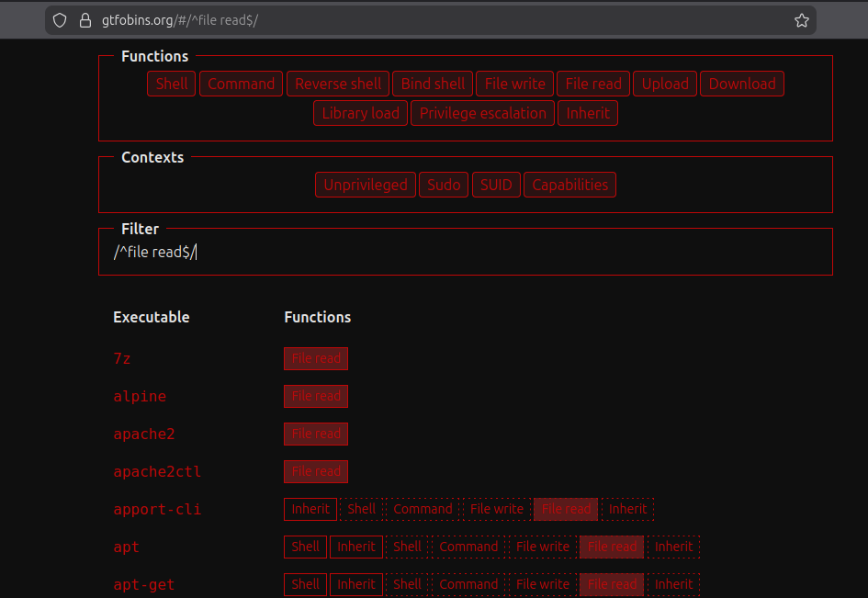The image size is (868, 598).
Task: Click the Library load function button
Action: click(x=360, y=113)
